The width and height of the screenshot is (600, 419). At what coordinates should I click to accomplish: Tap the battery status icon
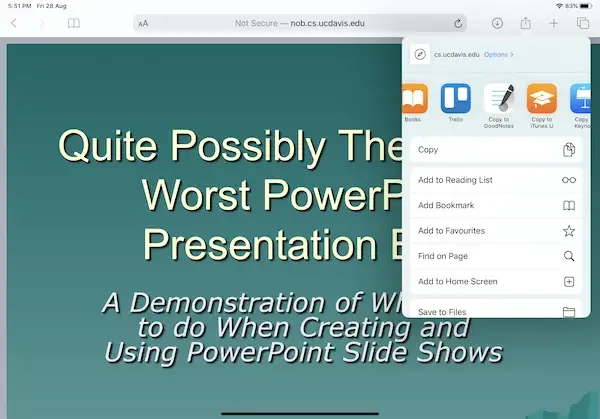586,6
